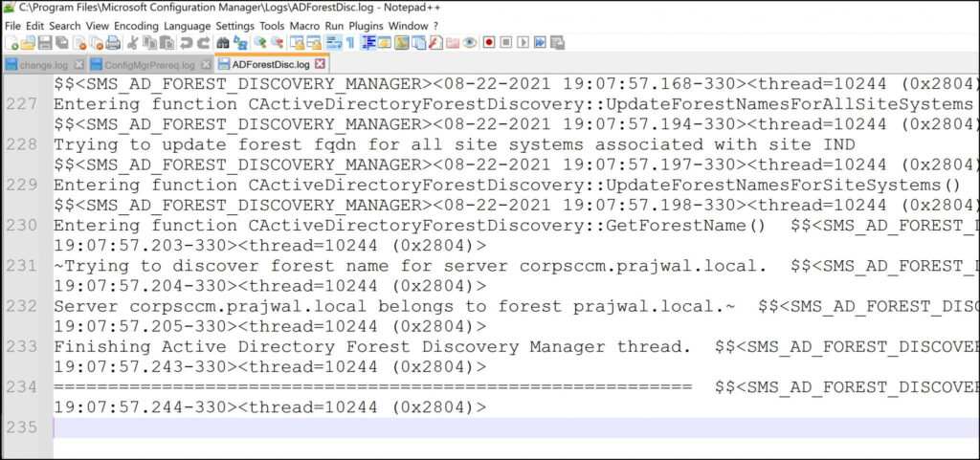Start macro recording with red dot
The image size is (980, 460).
[489, 43]
